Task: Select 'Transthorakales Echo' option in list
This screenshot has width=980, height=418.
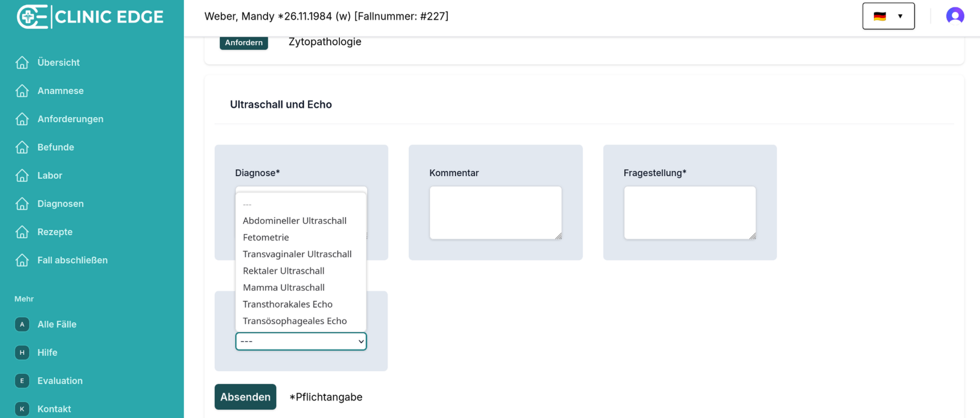Action: click(287, 305)
